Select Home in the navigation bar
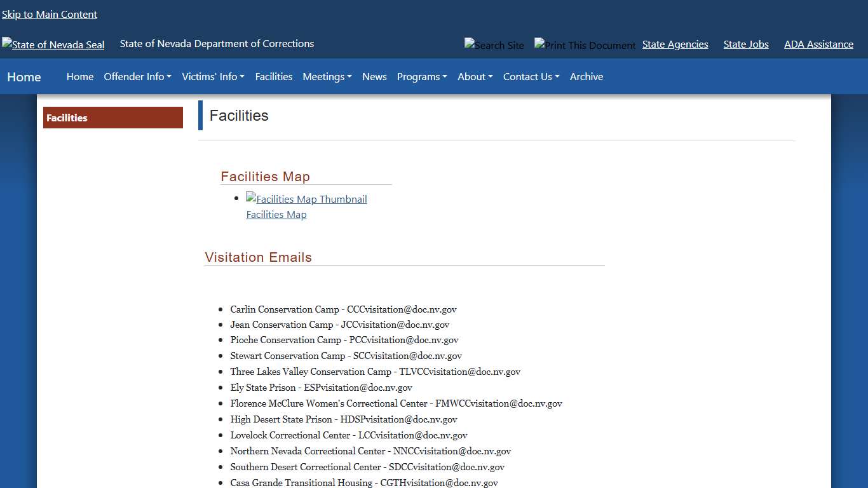Screen dimensions: 868x488 pos(80,76)
